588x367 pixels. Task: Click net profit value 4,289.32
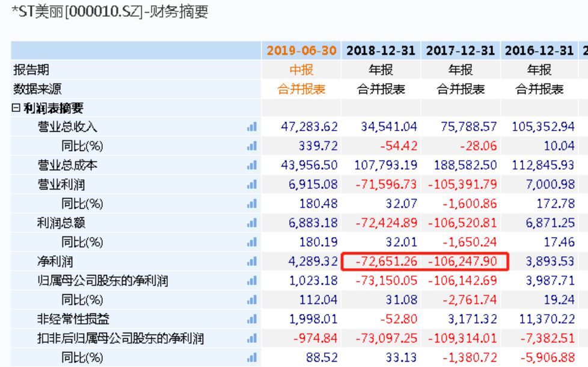tap(313, 262)
